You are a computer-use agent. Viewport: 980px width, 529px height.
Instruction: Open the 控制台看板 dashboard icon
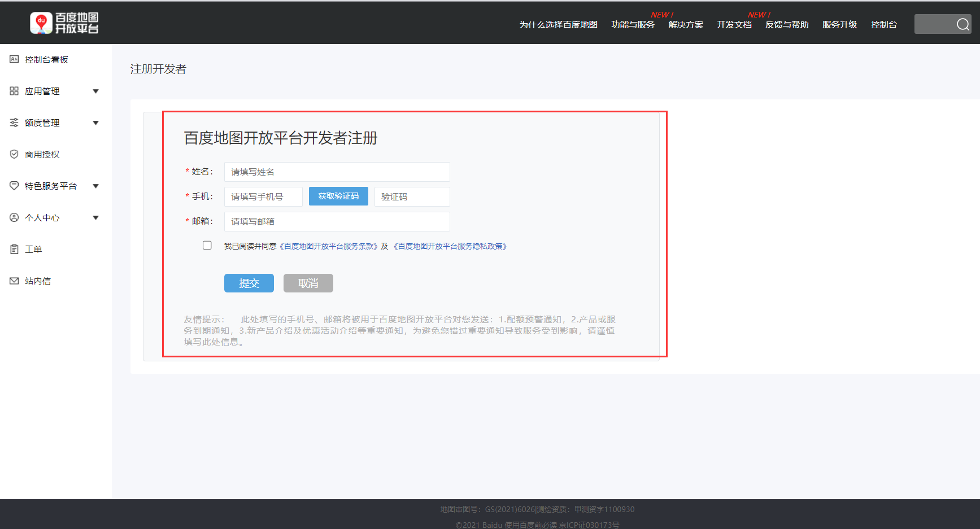click(14, 59)
